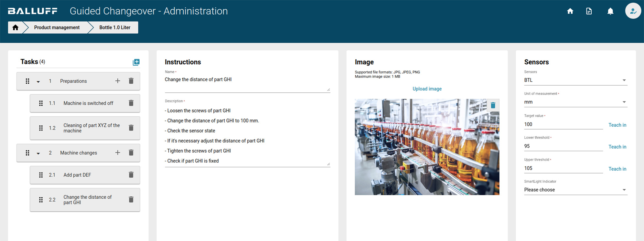This screenshot has width=644, height=241.
Task: Collapse the Machine changes task group
Action: 38,153
